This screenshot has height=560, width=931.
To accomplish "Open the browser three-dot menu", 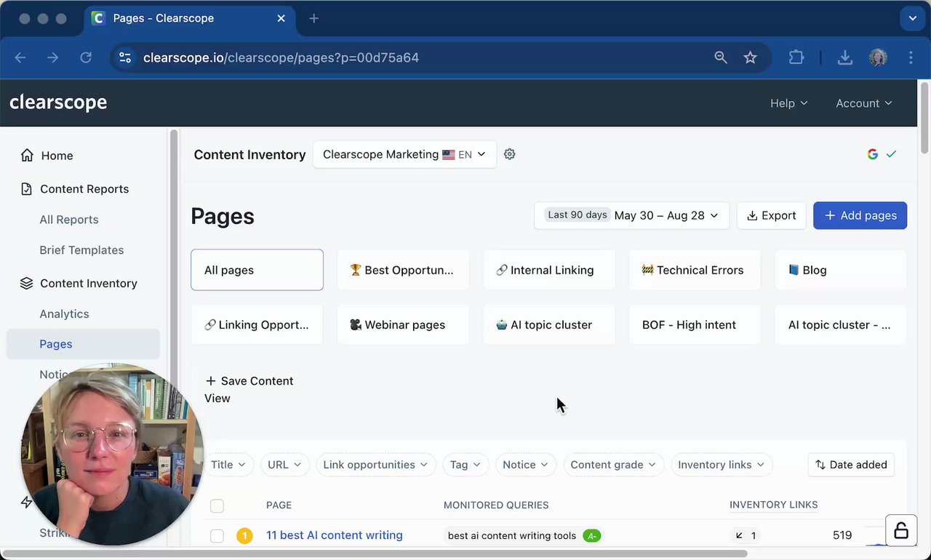I will pyautogui.click(x=911, y=57).
